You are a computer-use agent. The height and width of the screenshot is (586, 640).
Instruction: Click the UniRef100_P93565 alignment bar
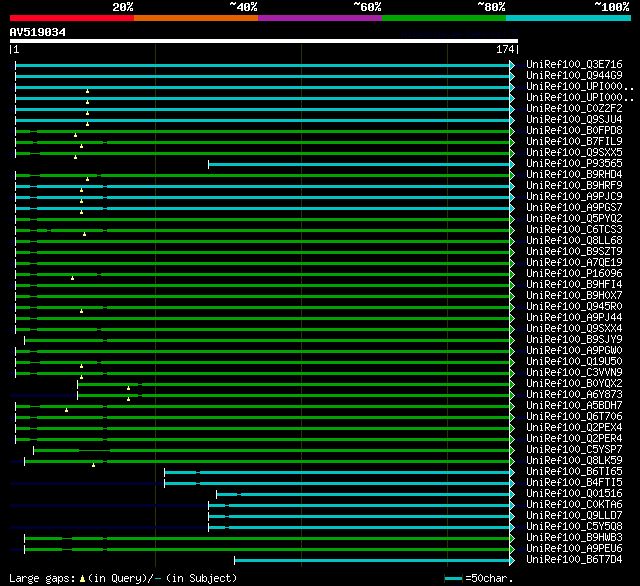pyautogui.click(x=360, y=164)
